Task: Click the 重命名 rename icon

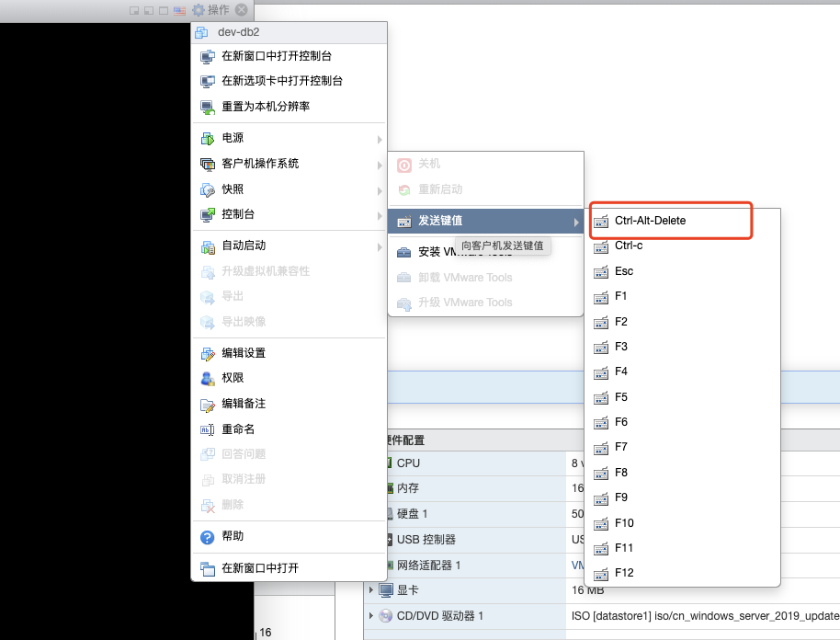Action: (207, 429)
